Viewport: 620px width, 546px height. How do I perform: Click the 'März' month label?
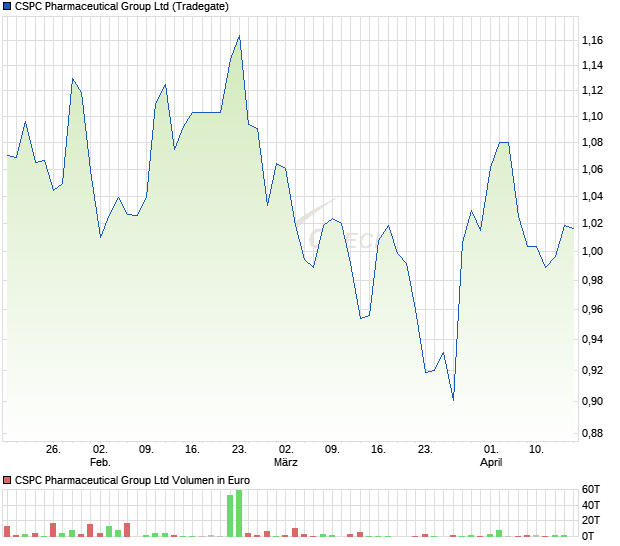point(285,462)
